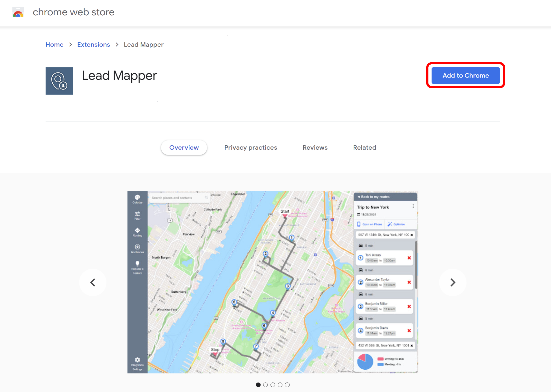Viewport: 551px width, 392px height.
Task: Go to the previous screenshot with left arrow
Action: click(x=93, y=282)
